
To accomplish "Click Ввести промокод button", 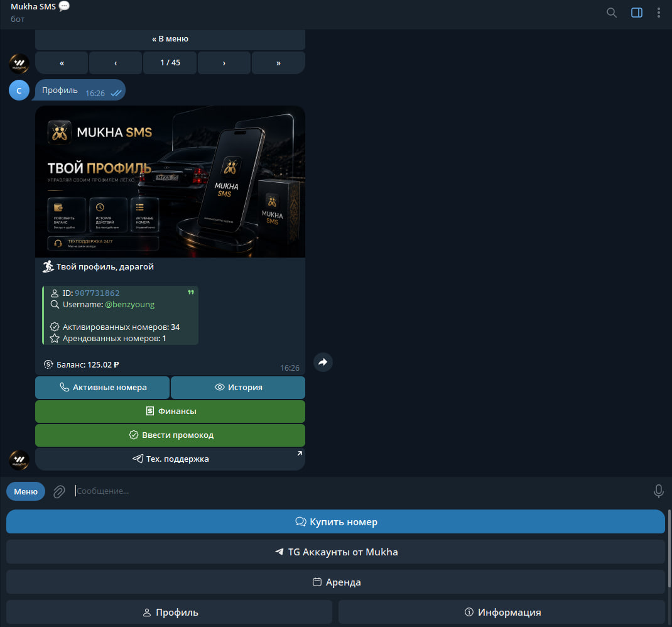I will (170, 435).
